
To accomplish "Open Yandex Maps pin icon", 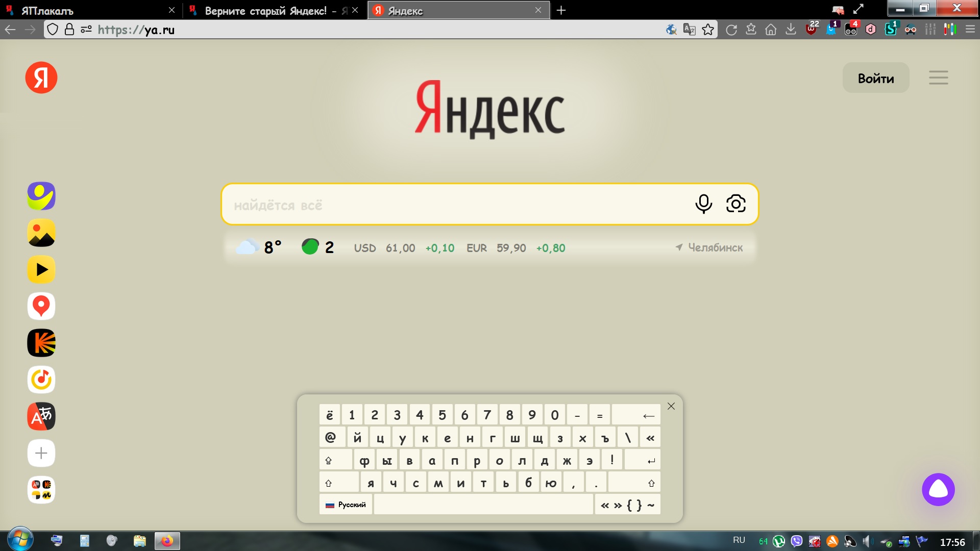I will (x=41, y=306).
